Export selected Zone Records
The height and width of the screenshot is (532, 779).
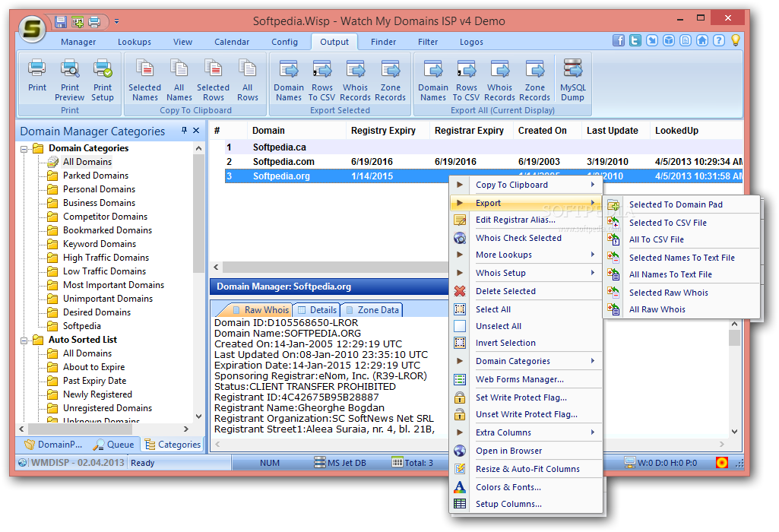pos(390,80)
